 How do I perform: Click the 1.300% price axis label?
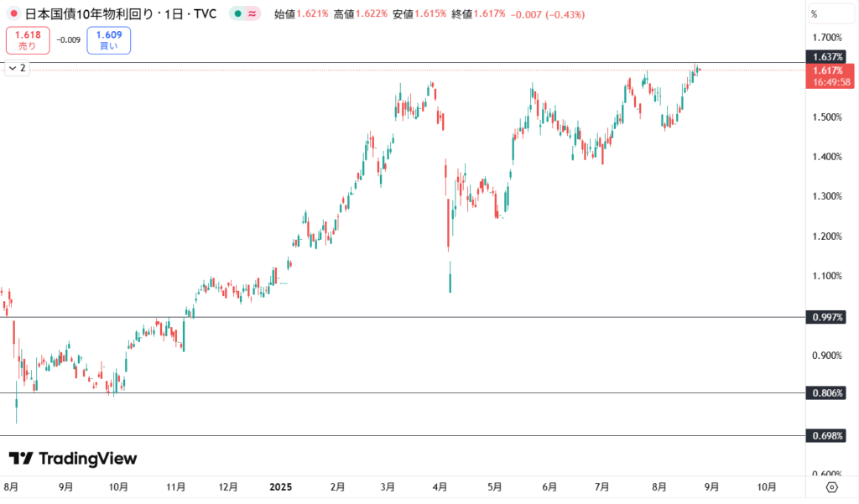click(827, 196)
